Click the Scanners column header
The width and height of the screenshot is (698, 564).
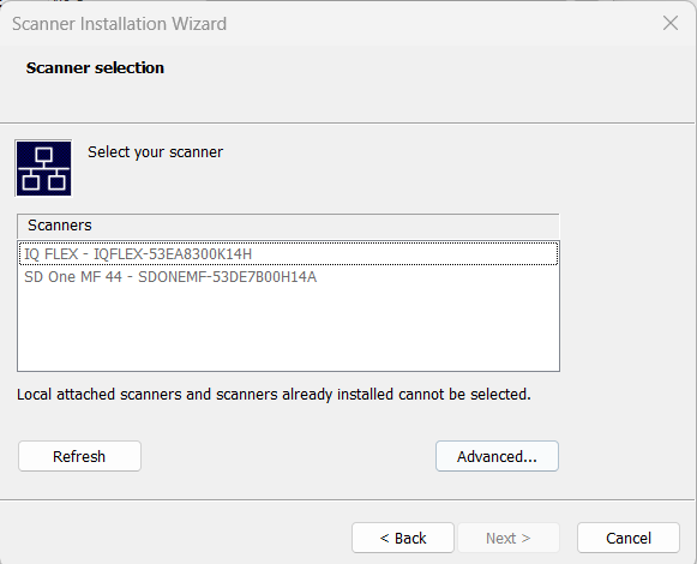click(60, 225)
